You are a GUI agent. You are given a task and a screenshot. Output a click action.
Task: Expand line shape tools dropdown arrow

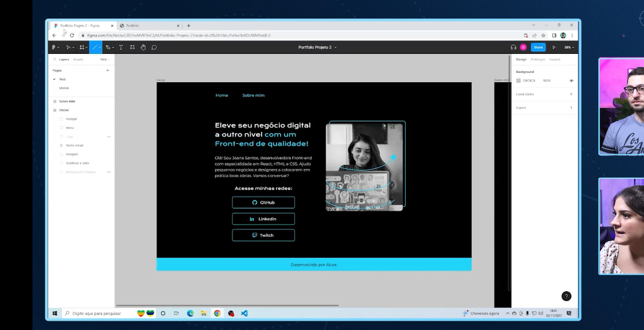click(x=100, y=47)
